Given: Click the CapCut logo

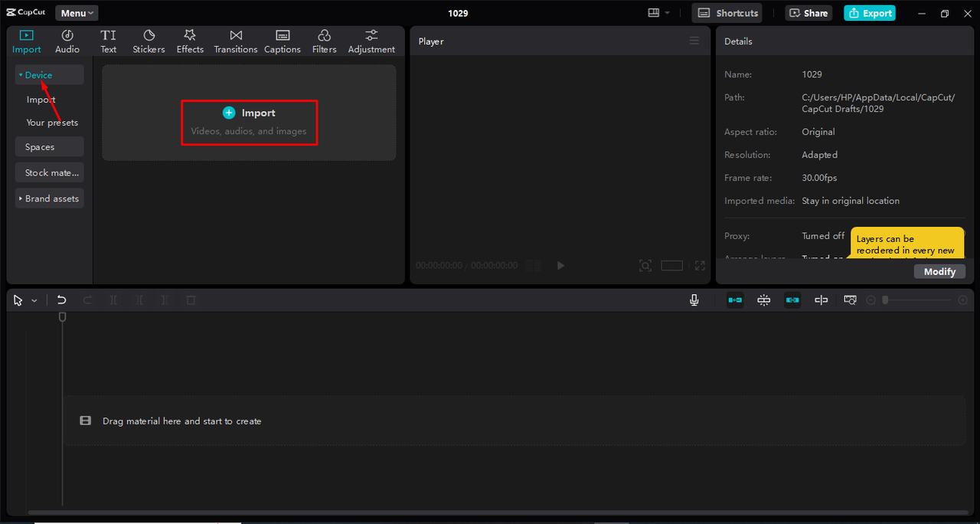Looking at the screenshot, I should tap(26, 12).
